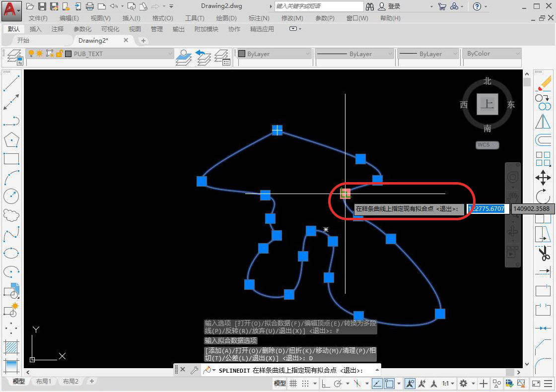Screen dimensions: 556x392
Task: Open the Layer States Manager icon
Action: point(223,57)
